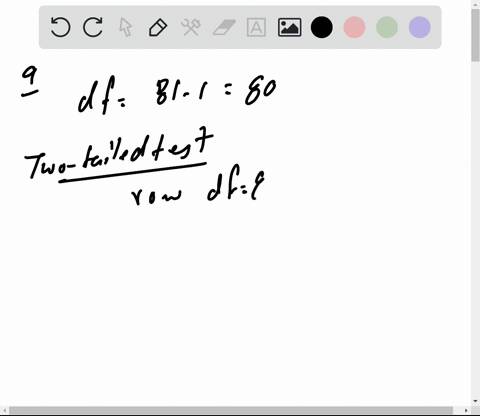Open the tools (wrench and hammer) icon

coord(191,27)
